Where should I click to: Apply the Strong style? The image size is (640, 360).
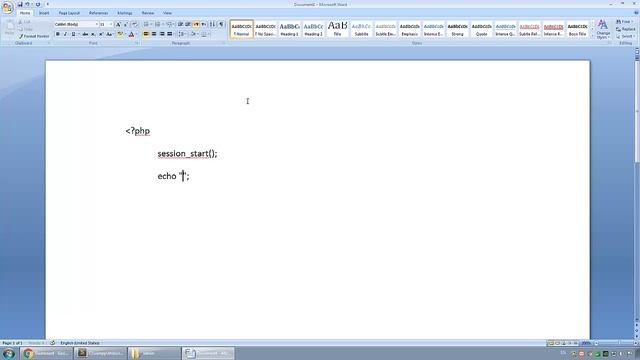pos(458,29)
